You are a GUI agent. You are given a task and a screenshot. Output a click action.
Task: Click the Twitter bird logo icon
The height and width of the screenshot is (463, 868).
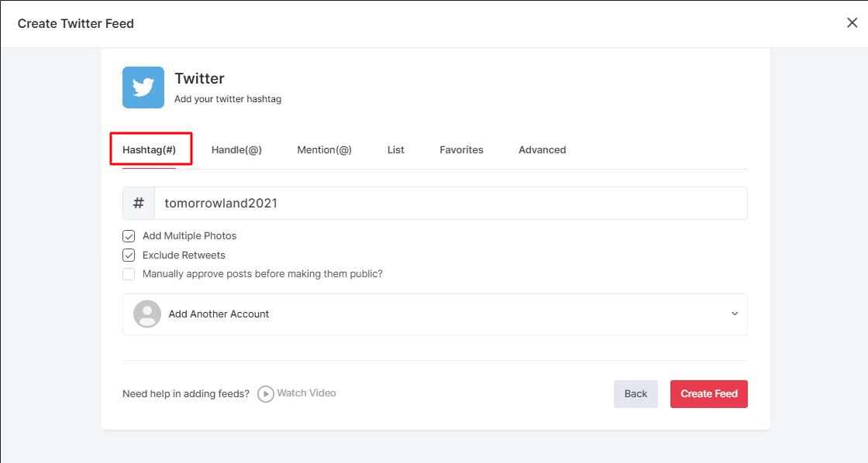tap(143, 87)
